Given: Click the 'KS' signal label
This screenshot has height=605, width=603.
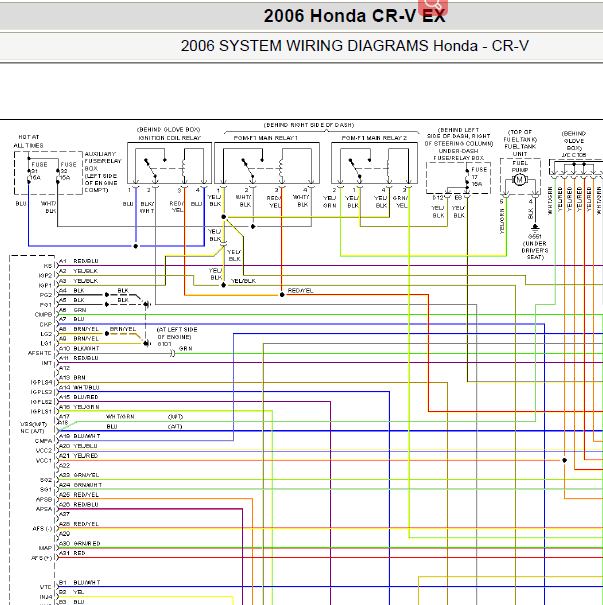Looking at the screenshot, I should click(48, 266).
